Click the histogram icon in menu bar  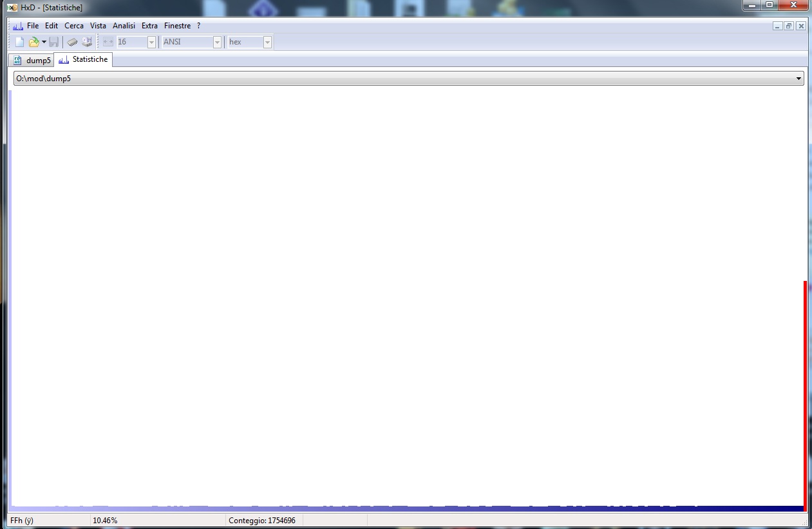[18, 26]
